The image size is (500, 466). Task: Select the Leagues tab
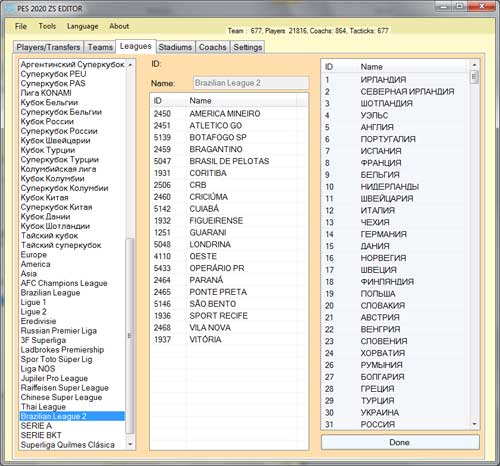[x=136, y=46]
